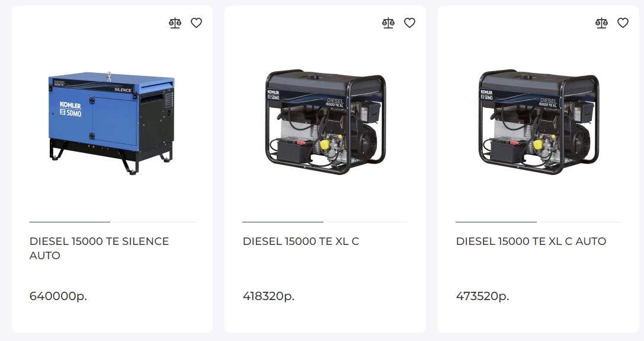Favorite the DIESEL 15000 TE XL C generator

point(409,23)
